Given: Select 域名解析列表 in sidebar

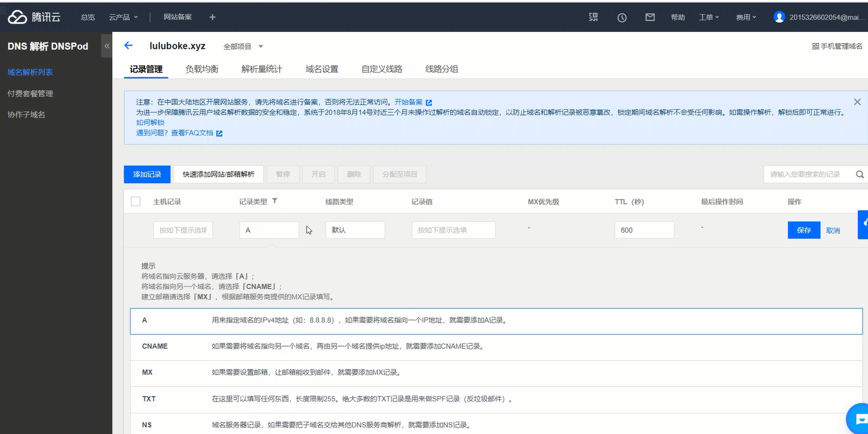Looking at the screenshot, I should tap(30, 72).
